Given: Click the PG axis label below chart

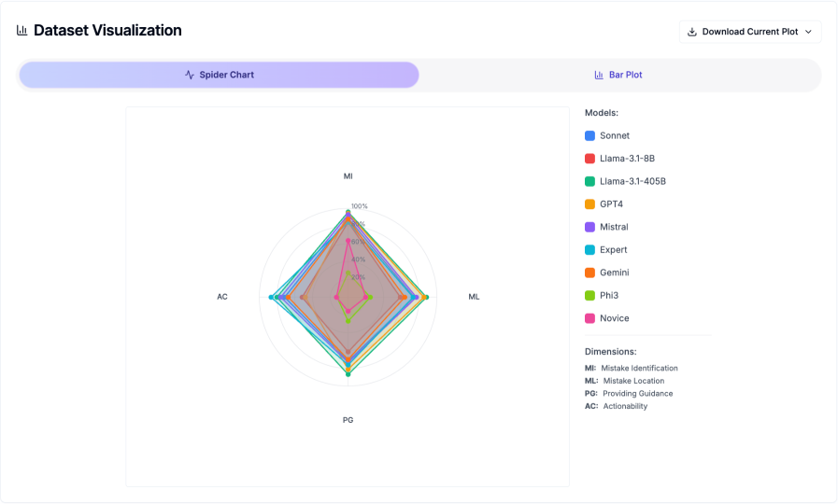Looking at the screenshot, I should coord(348,420).
